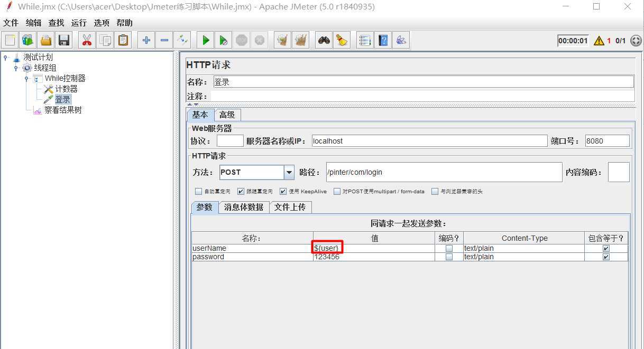Open the 文件 menu
Screen dimensions: 644x349
coord(11,23)
